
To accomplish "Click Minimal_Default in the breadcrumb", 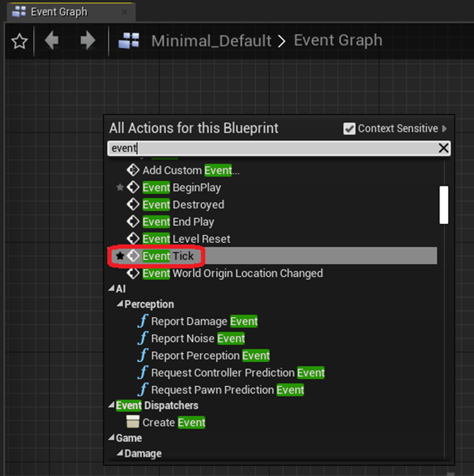I will click(211, 41).
